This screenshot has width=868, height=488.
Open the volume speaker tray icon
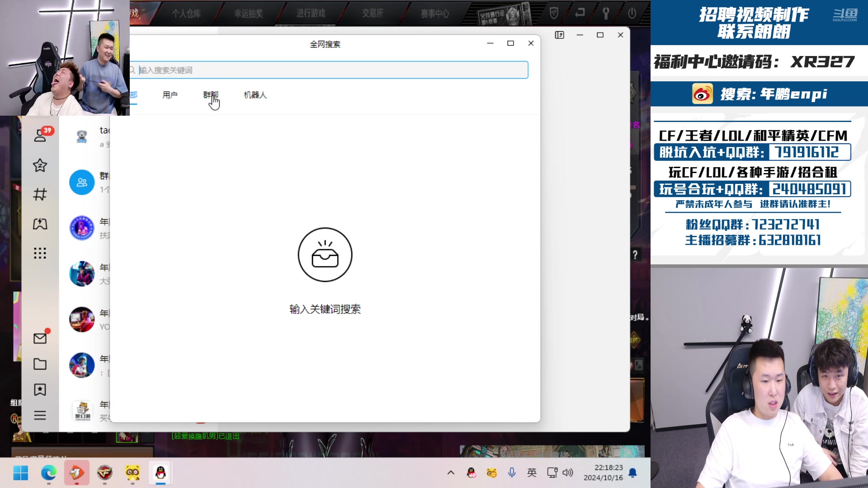pyautogui.click(x=568, y=473)
